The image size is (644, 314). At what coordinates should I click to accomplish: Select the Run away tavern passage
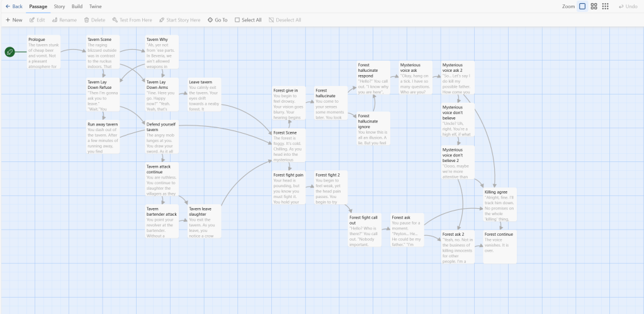pyautogui.click(x=103, y=137)
